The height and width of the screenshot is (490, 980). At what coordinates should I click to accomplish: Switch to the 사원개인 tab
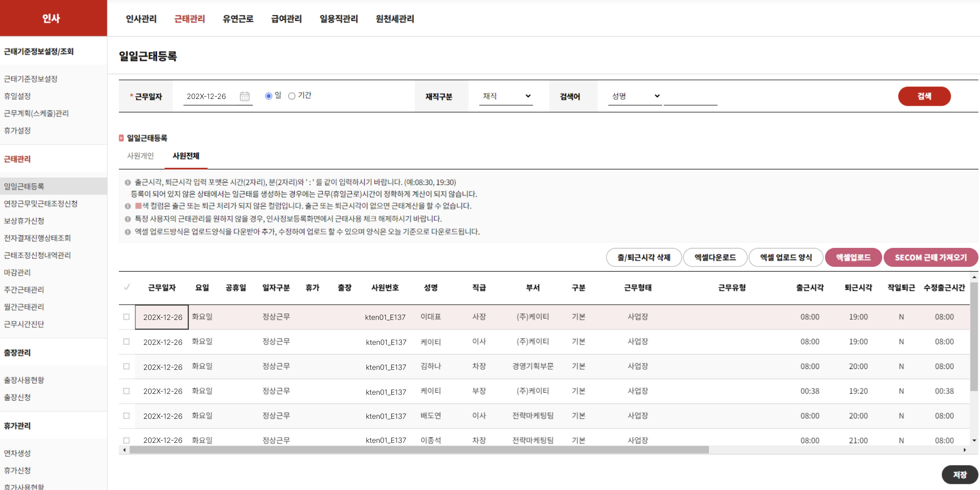pyautogui.click(x=141, y=156)
